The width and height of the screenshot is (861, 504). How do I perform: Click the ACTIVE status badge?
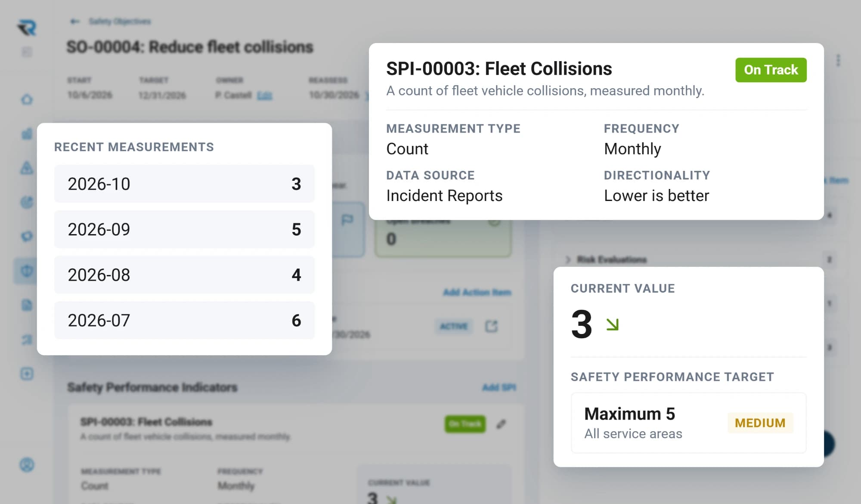(x=454, y=326)
